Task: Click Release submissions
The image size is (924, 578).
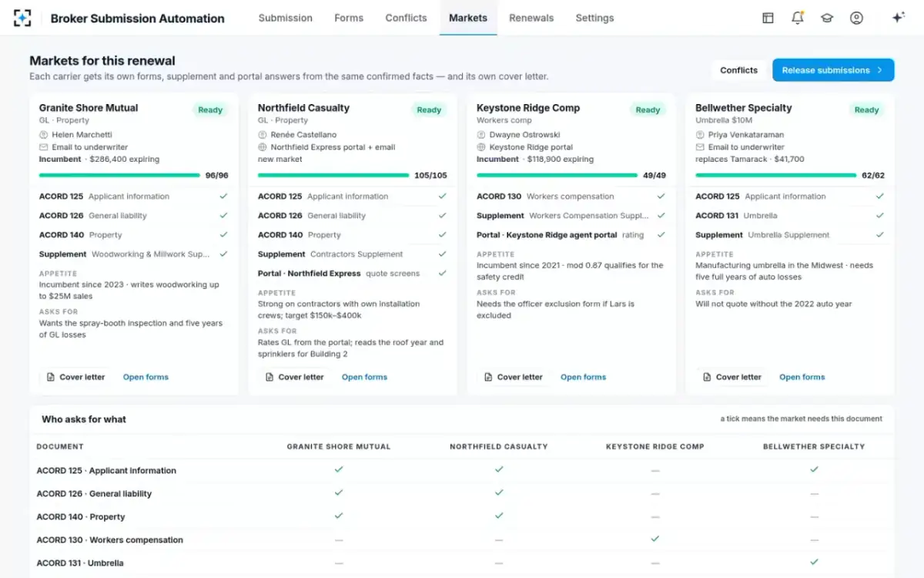Action: pyautogui.click(x=833, y=70)
